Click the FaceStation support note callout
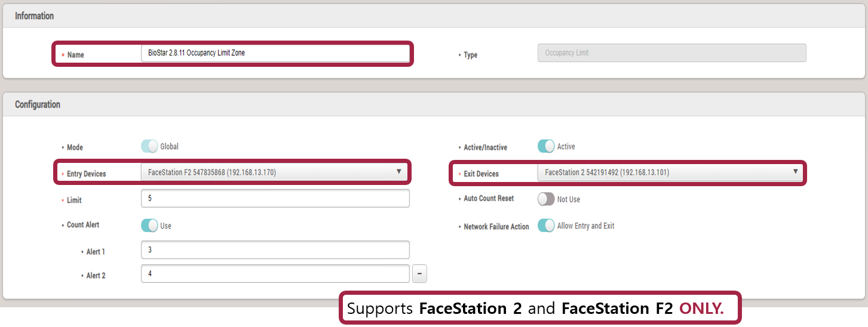Image resolution: width=868 pixels, height=327 pixels. click(540, 309)
